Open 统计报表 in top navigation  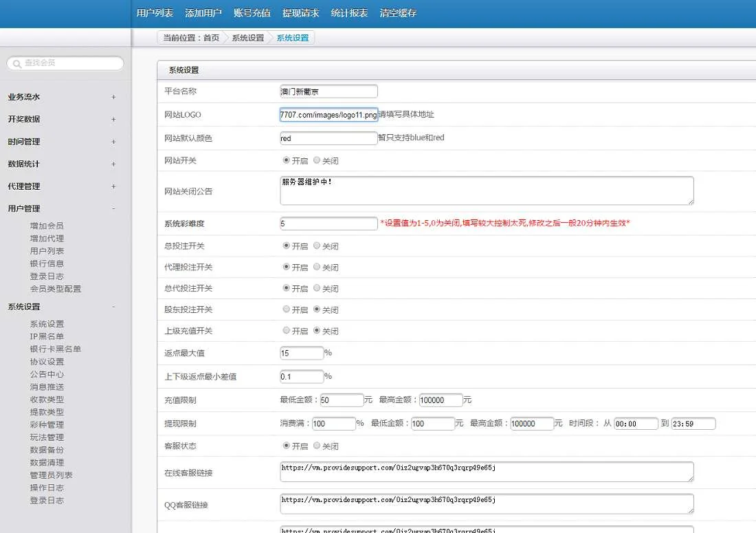pos(349,13)
